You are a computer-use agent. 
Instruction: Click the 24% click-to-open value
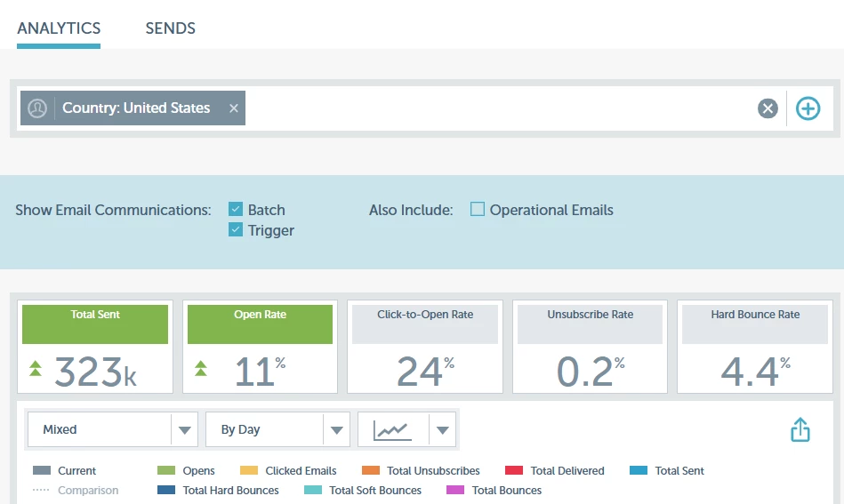pos(425,372)
